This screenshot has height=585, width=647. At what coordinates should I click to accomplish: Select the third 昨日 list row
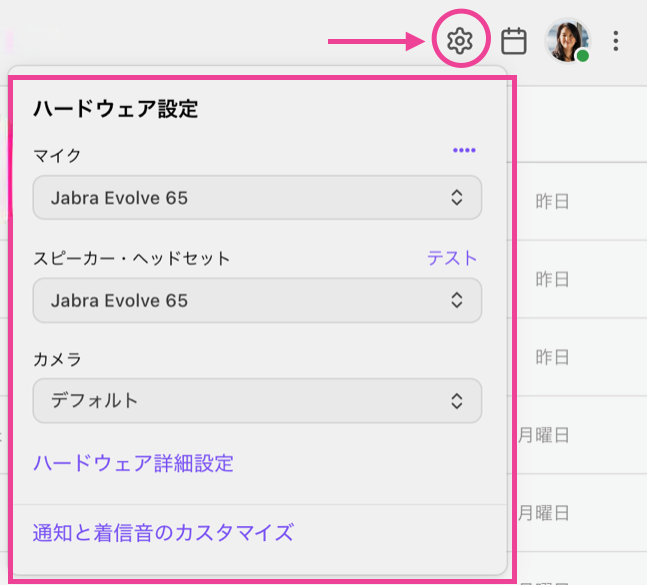click(553, 357)
